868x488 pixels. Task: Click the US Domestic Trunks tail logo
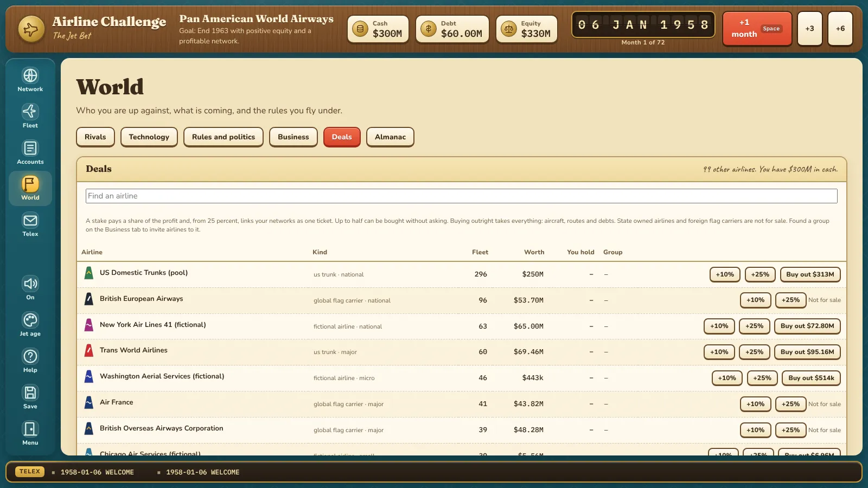point(89,273)
